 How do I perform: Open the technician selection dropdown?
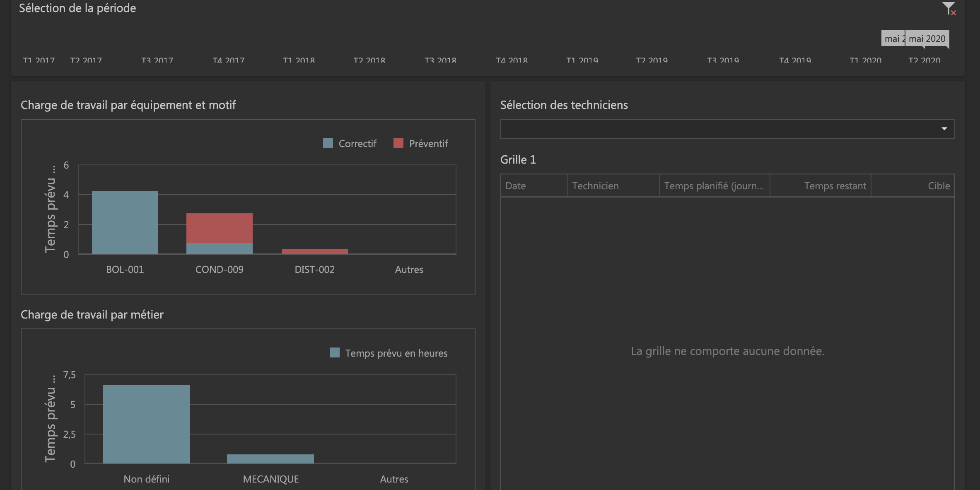(x=727, y=129)
